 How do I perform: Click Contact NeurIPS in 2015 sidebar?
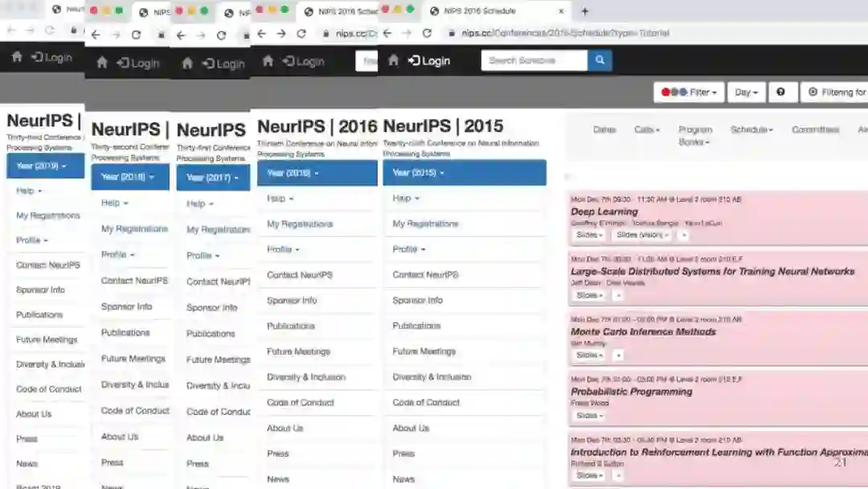[425, 275]
